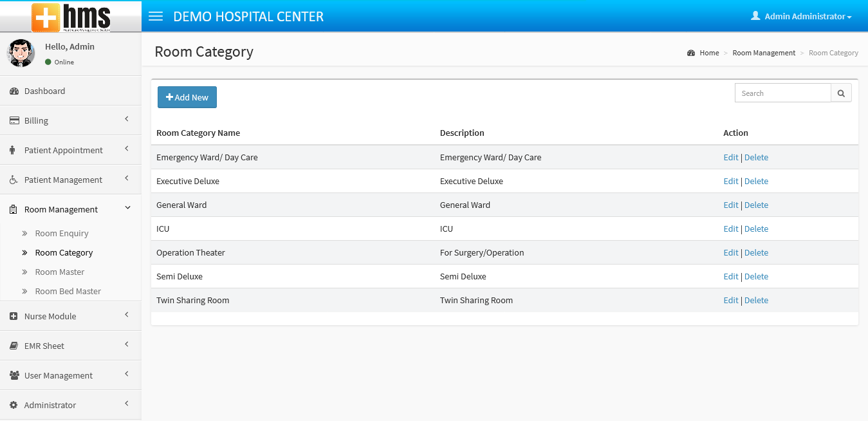The image size is (868, 421).
Task: Expand the EMR Sheet menu chevron
Action: (127, 344)
